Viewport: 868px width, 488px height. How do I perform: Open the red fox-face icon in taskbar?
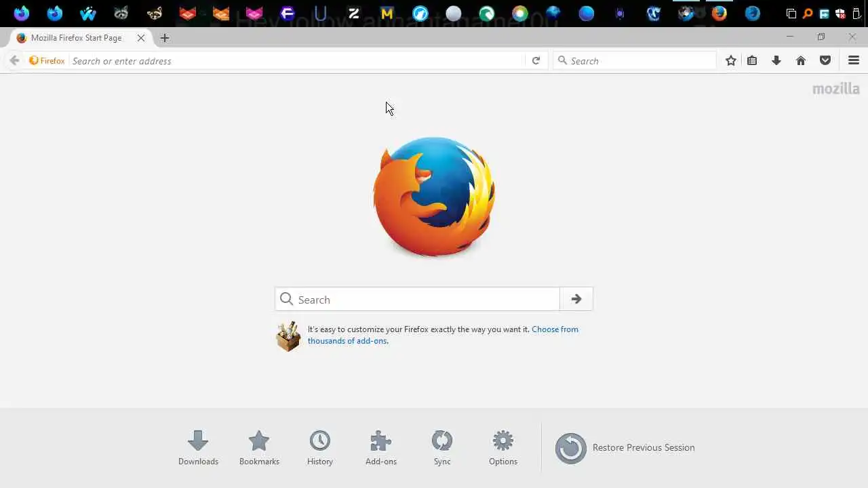[x=188, y=13]
